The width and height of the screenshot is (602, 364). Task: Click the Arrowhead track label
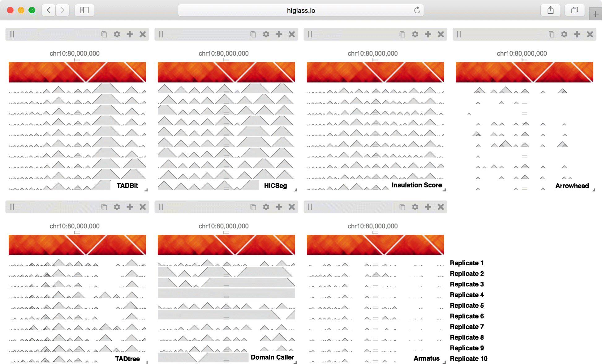pos(572,186)
